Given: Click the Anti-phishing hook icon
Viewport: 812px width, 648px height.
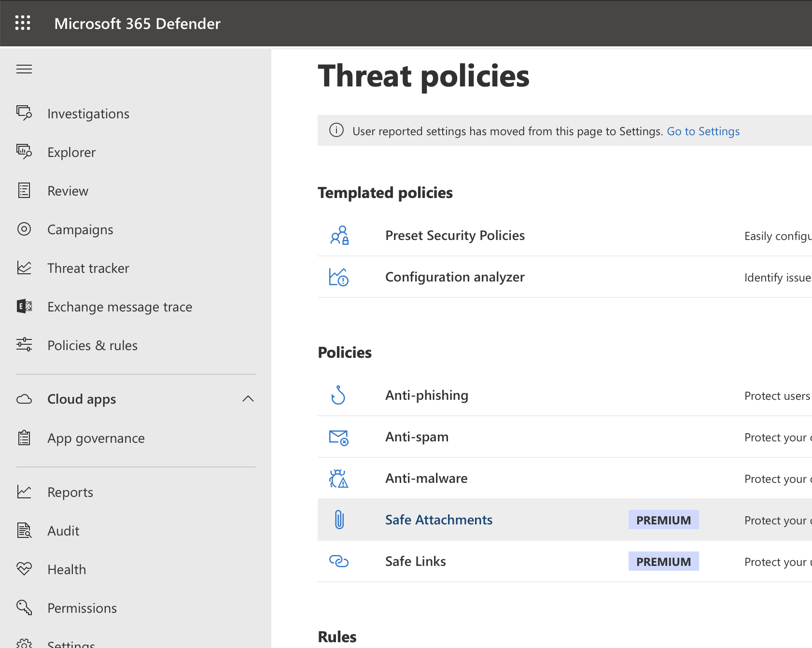Looking at the screenshot, I should pyautogui.click(x=338, y=395).
